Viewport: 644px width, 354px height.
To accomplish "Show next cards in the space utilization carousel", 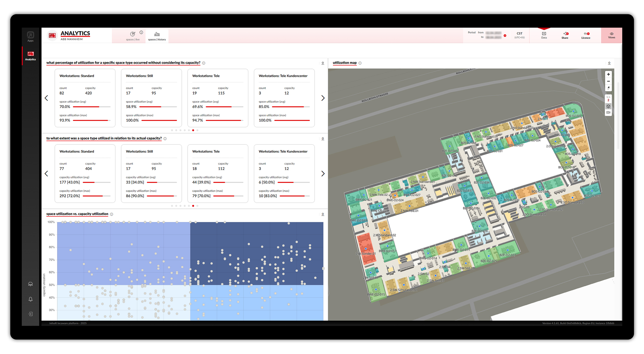I will [323, 98].
